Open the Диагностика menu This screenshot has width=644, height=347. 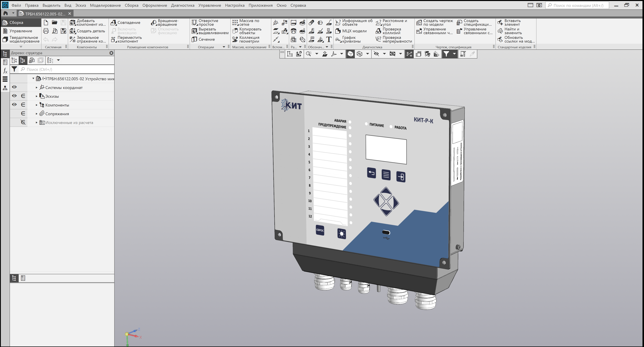[x=183, y=5]
